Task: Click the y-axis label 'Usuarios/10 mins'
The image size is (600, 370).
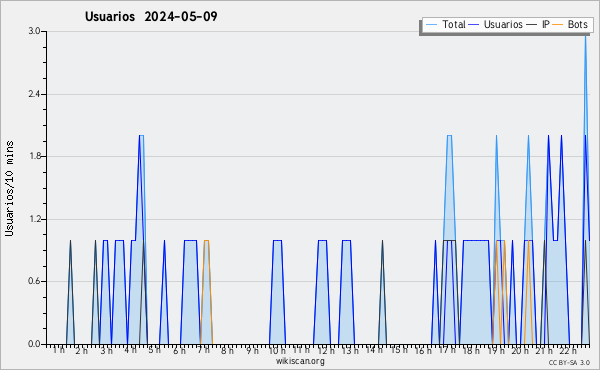Action: pyautogui.click(x=9, y=189)
